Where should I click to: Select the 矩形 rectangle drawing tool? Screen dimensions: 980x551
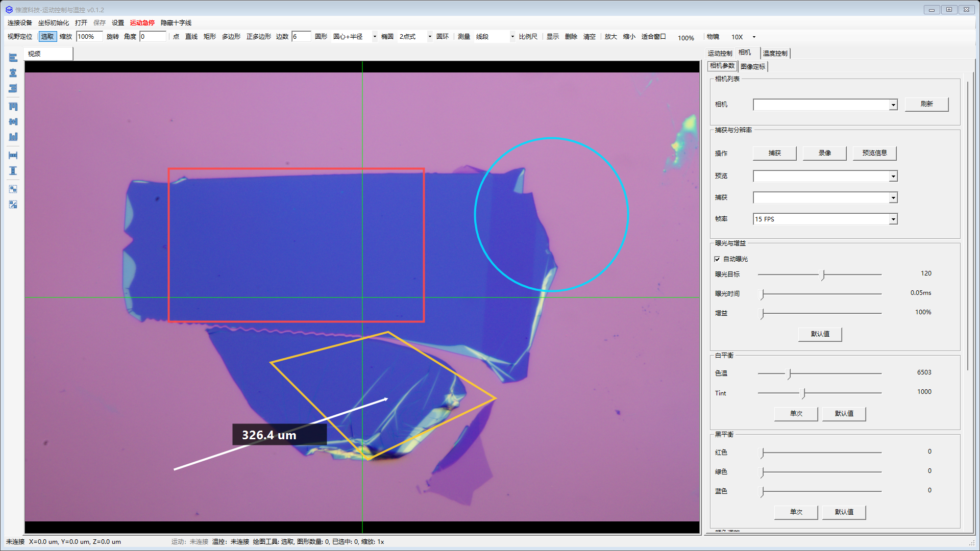[x=210, y=37]
